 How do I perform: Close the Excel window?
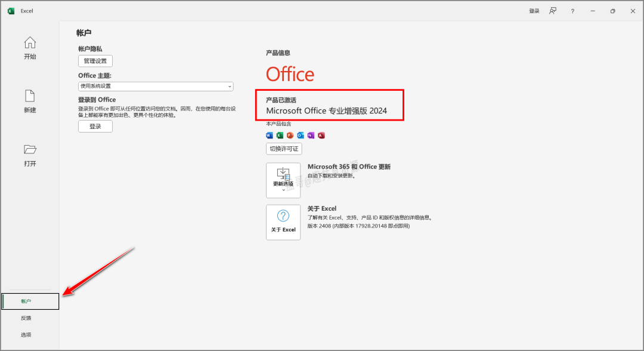[x=633, y=11]
